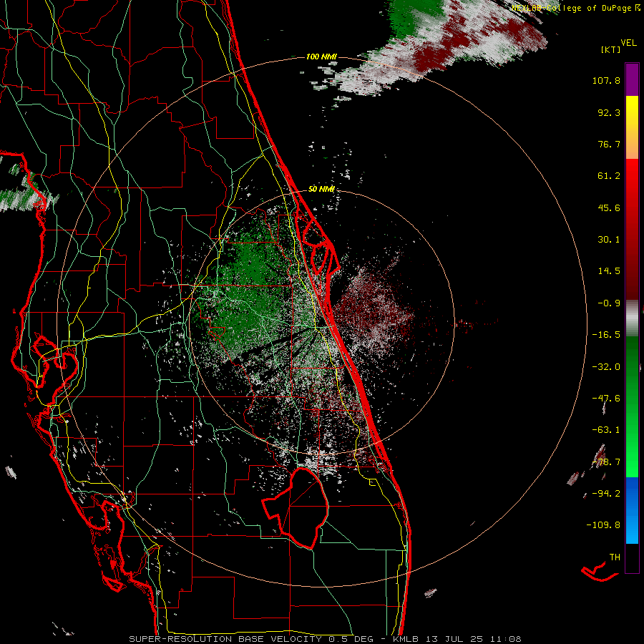The image size is (644, 644).
Task: Click the green segment of the velocity scale
Action: point(632,406)
